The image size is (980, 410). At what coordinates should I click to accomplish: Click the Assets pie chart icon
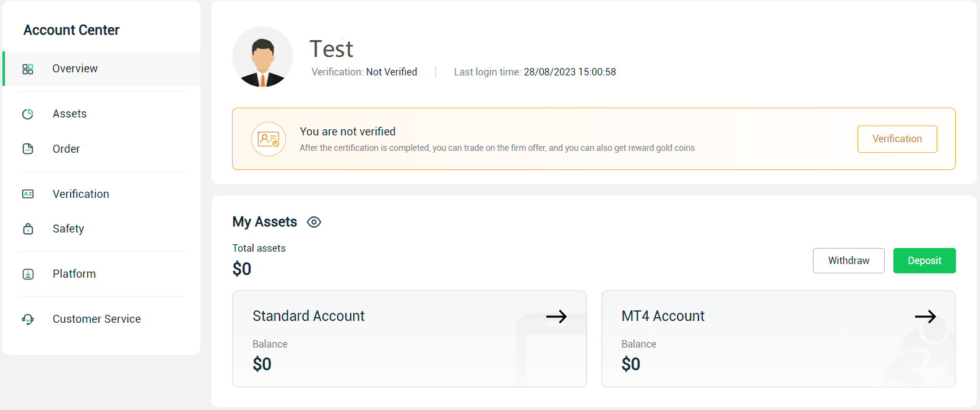pyautogui.click(x=28, y=113)
